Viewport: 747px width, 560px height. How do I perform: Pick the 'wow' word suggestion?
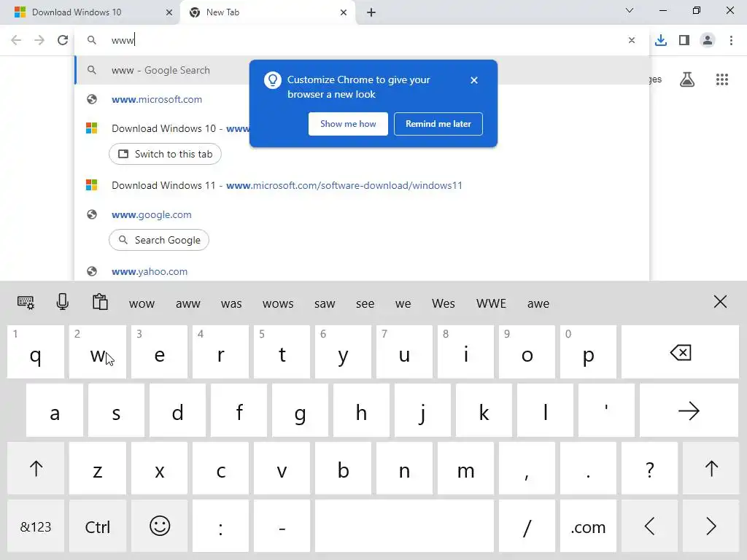point(142,303)
